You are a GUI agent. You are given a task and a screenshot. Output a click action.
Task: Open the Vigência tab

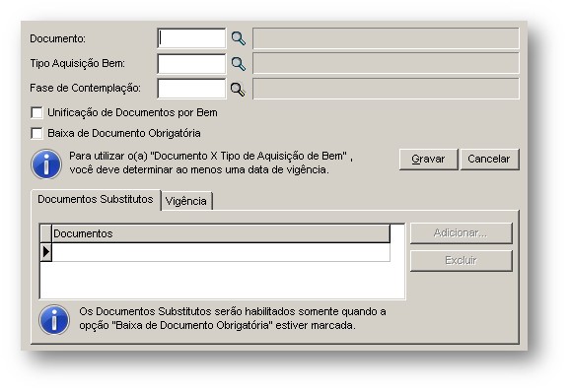pos(186,201)
